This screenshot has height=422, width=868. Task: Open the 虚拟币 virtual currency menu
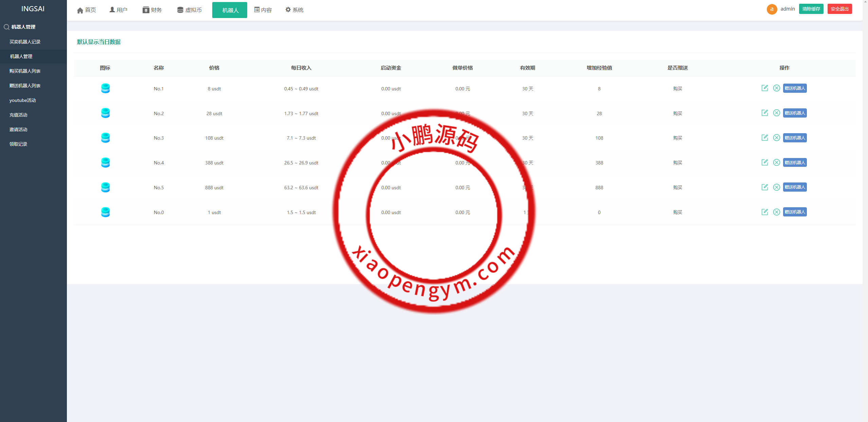(x=189, y=10)
